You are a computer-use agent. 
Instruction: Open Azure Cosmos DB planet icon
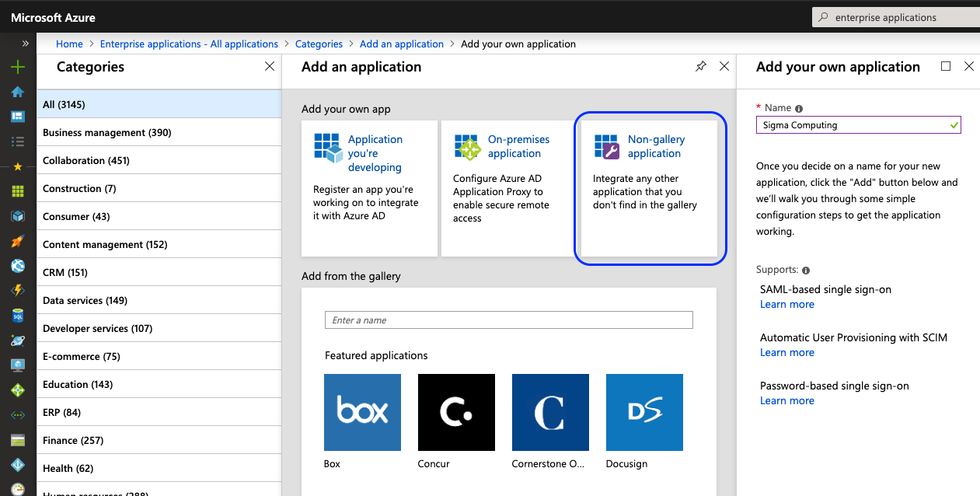tap(18, 341)
